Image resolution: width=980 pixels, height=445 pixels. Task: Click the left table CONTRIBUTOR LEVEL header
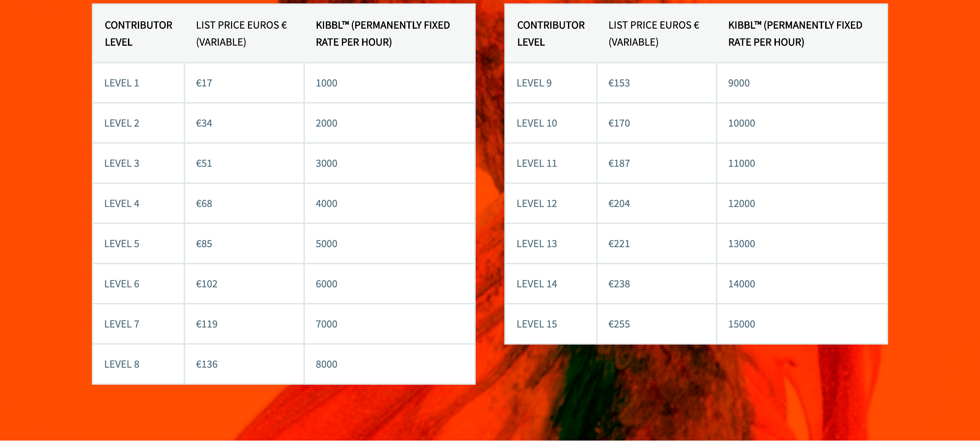[138, 33]
